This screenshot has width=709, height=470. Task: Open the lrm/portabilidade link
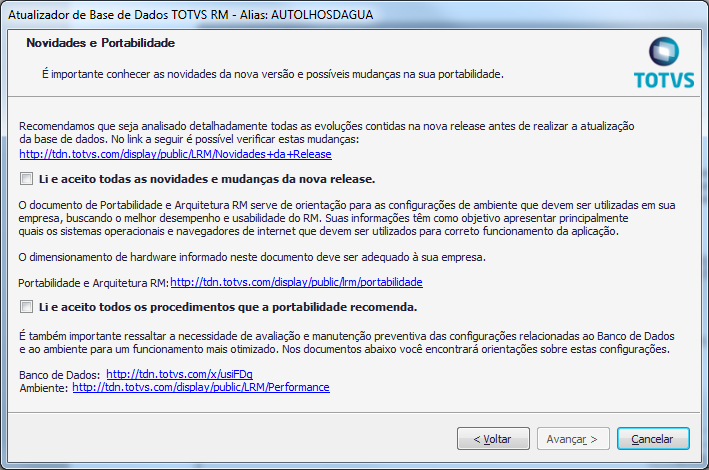(296, 282)
